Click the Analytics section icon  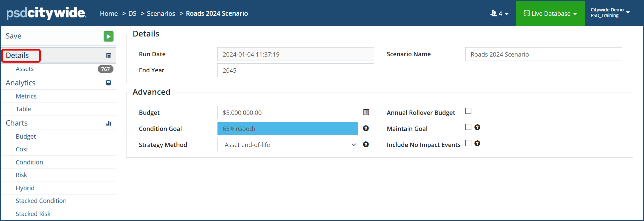(x=108, y=83)
